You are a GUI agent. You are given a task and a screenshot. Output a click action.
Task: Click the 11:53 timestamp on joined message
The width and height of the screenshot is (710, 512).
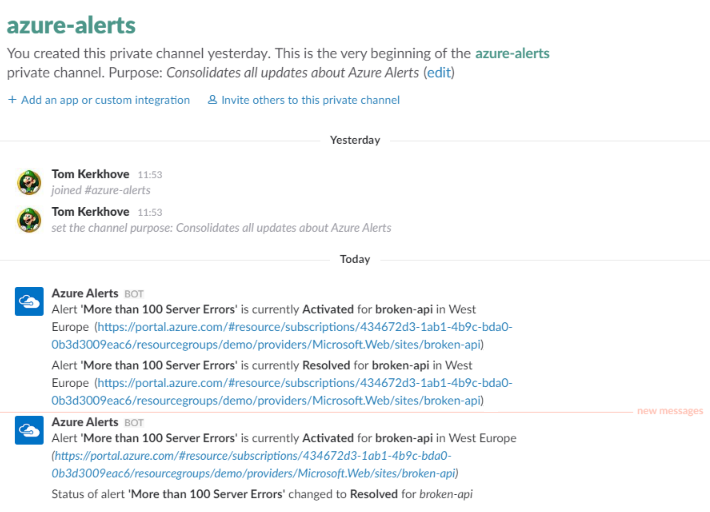(x=150, y=175)
